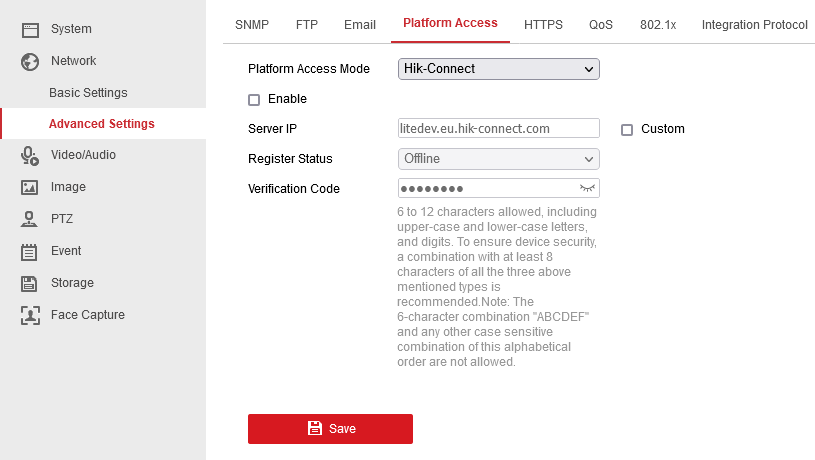This screenshot has height=460, width=815.
Task: Switch to the HTTPS tab
Action: pos(543,24)
